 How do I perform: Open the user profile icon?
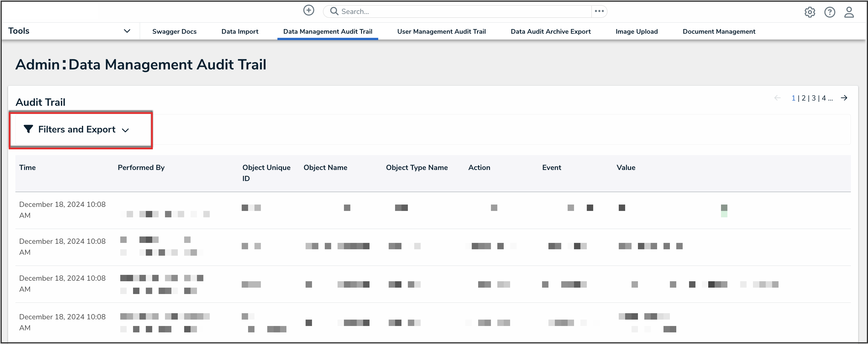pyautogui.click(x=849, y=12)
